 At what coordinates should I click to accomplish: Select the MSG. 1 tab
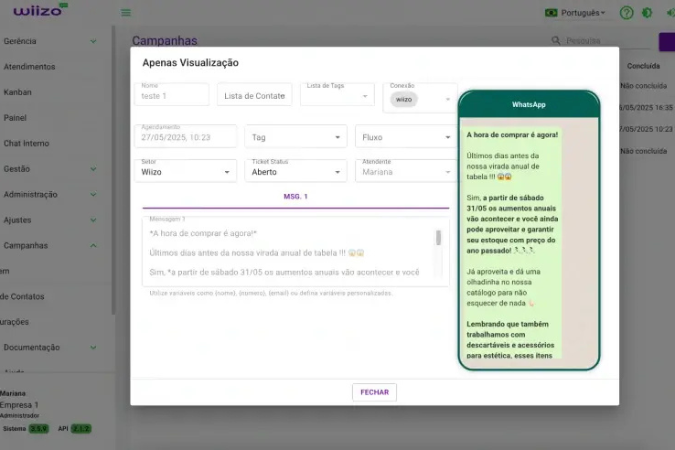[295, 197]
